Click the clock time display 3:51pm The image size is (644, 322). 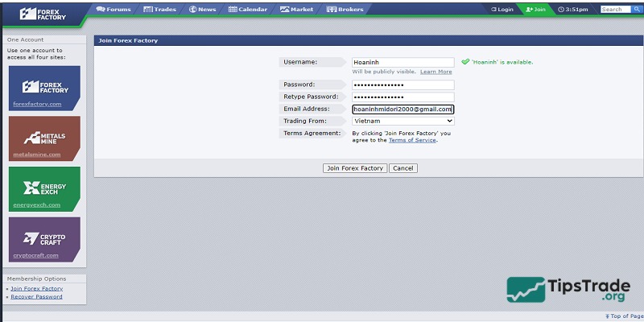[x=572, y=10]
